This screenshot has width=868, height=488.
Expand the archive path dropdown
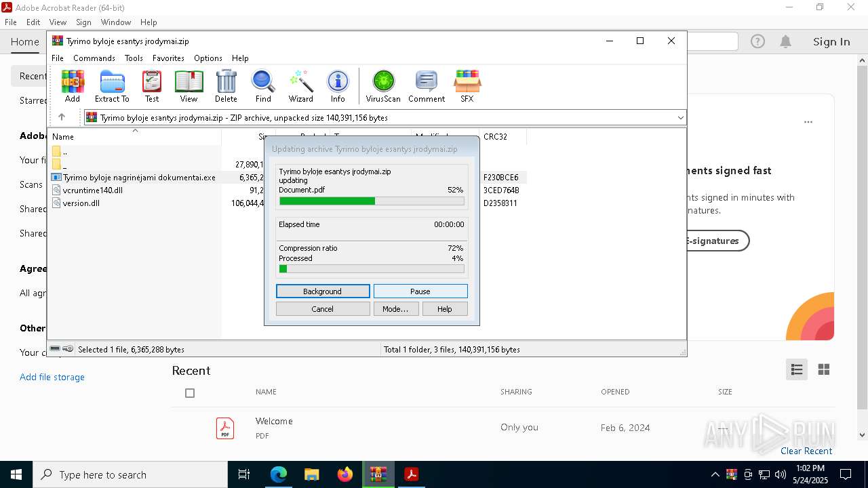[680, 118]
